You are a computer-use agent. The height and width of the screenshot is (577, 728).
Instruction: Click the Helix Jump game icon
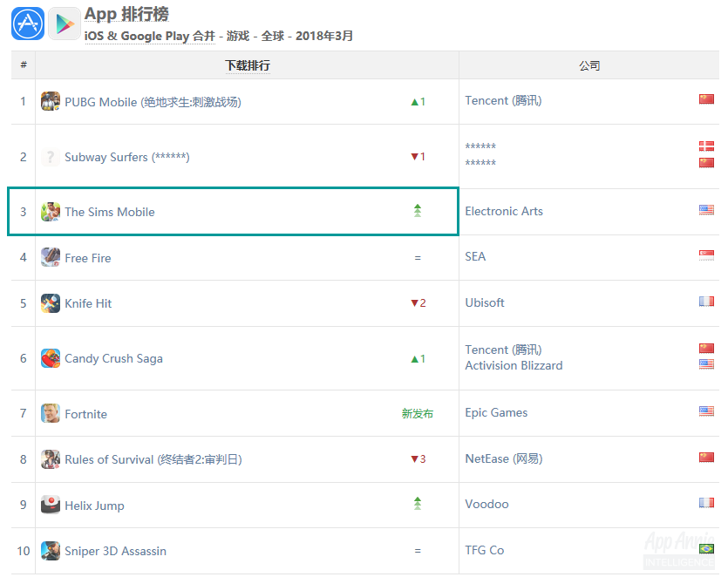pos(51,505)
